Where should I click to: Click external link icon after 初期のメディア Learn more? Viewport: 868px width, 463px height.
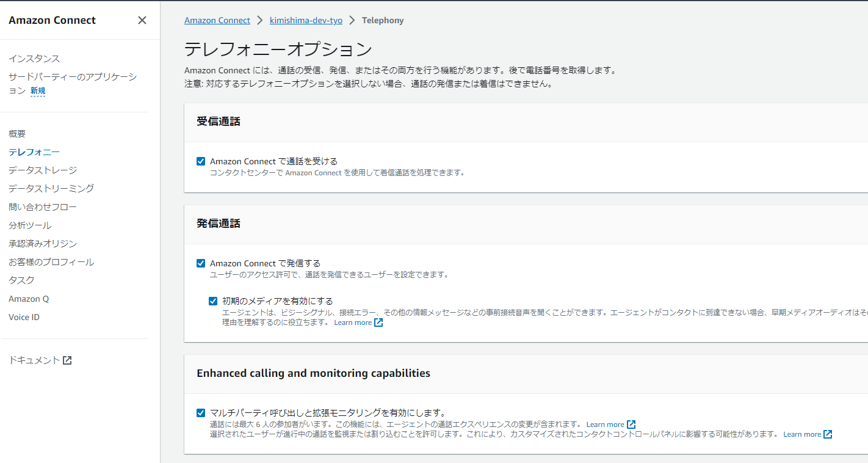click(378, 323)
